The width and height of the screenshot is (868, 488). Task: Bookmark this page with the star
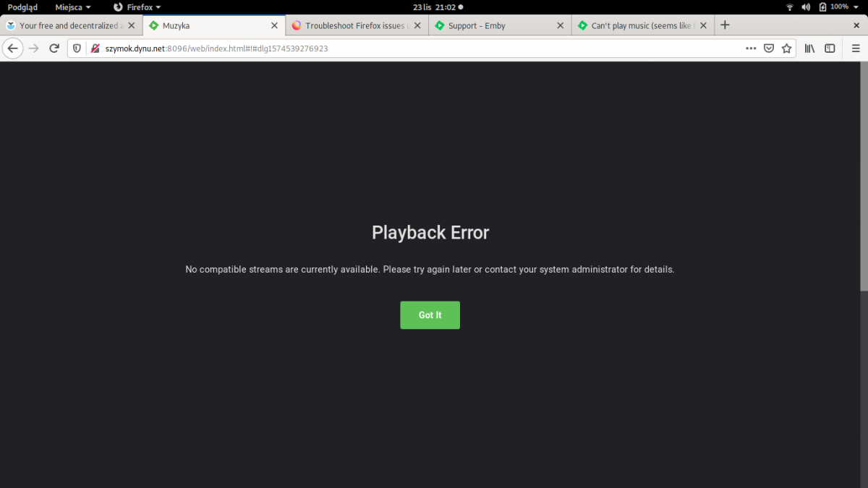click(786, 48)
